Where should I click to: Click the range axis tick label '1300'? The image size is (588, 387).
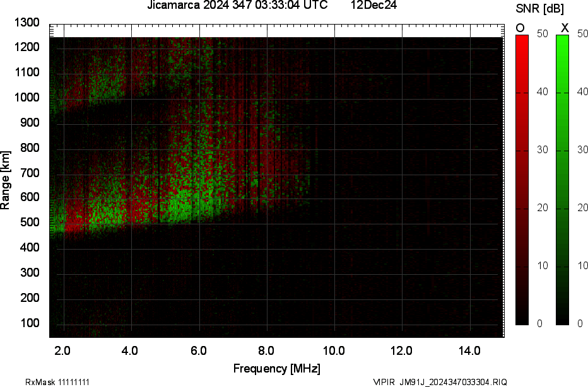[26, 23]
